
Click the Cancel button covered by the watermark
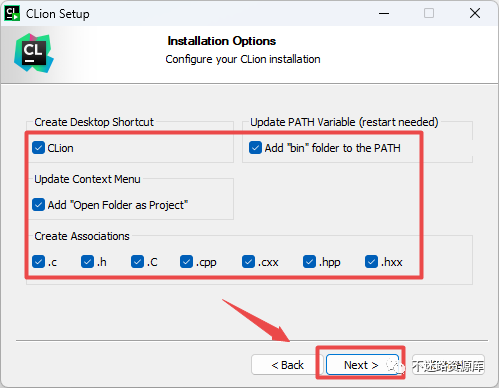448,365
